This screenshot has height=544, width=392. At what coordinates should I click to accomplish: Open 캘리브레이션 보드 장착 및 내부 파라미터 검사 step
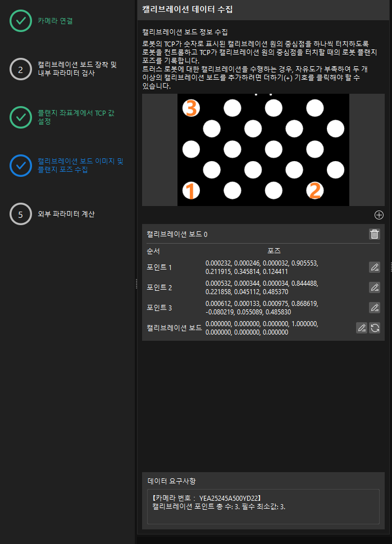tap(77, 68)
